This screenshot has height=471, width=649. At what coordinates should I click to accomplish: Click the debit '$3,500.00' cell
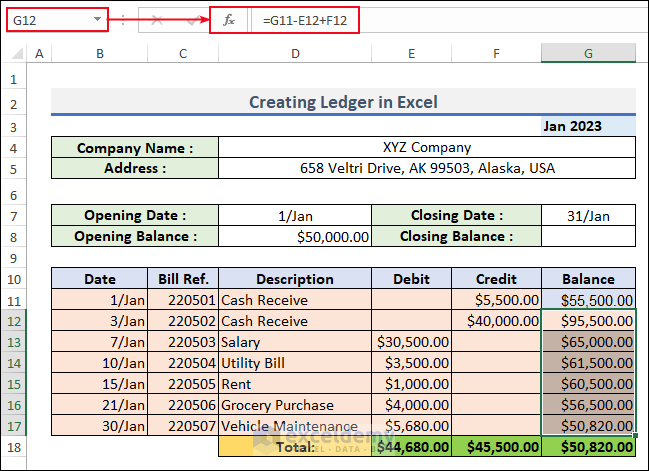coord(411,363)
